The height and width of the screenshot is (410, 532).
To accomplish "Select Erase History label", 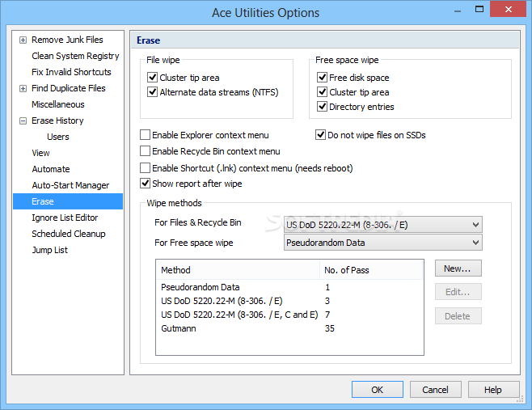I will pyautogui.click(x=57, y=120).
